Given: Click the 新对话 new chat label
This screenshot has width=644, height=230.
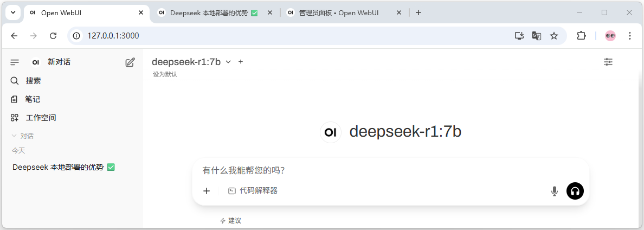Looking at the screenshot, I should click(x=59, y=62).
